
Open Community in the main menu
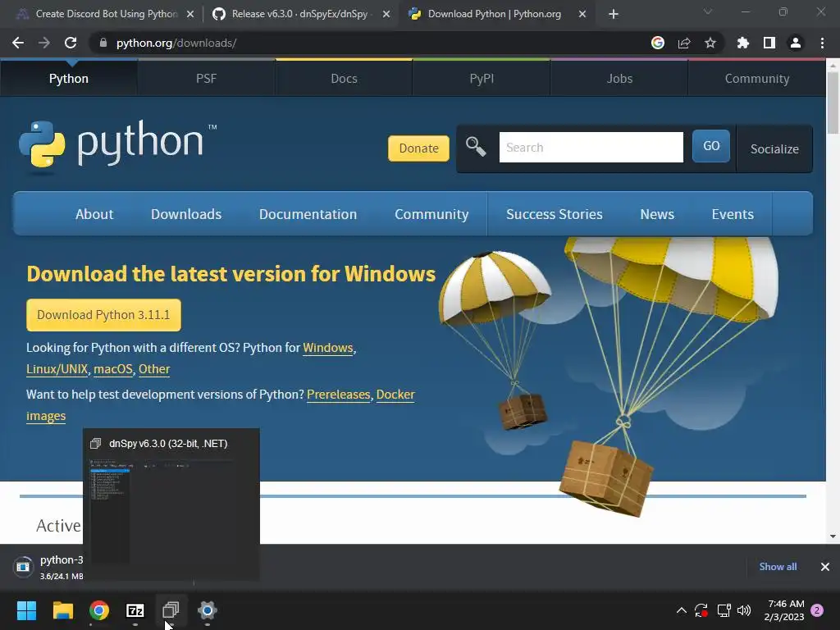[431, 214]
